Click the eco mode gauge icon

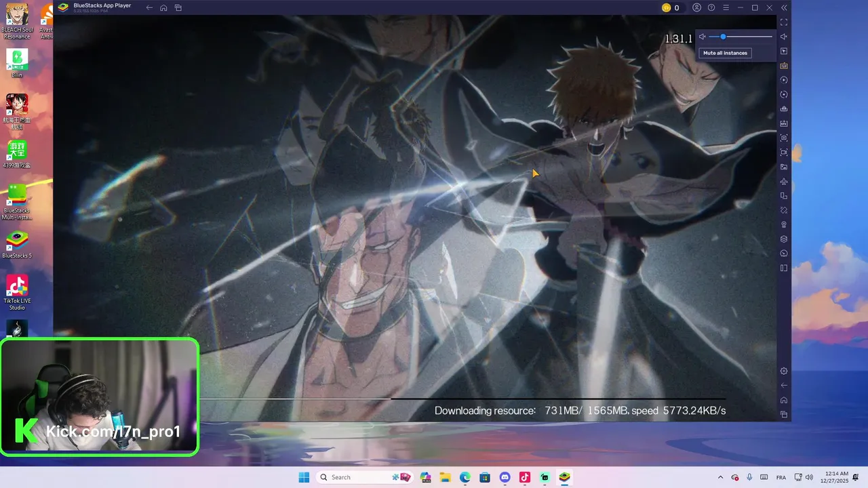coord(784,253)
